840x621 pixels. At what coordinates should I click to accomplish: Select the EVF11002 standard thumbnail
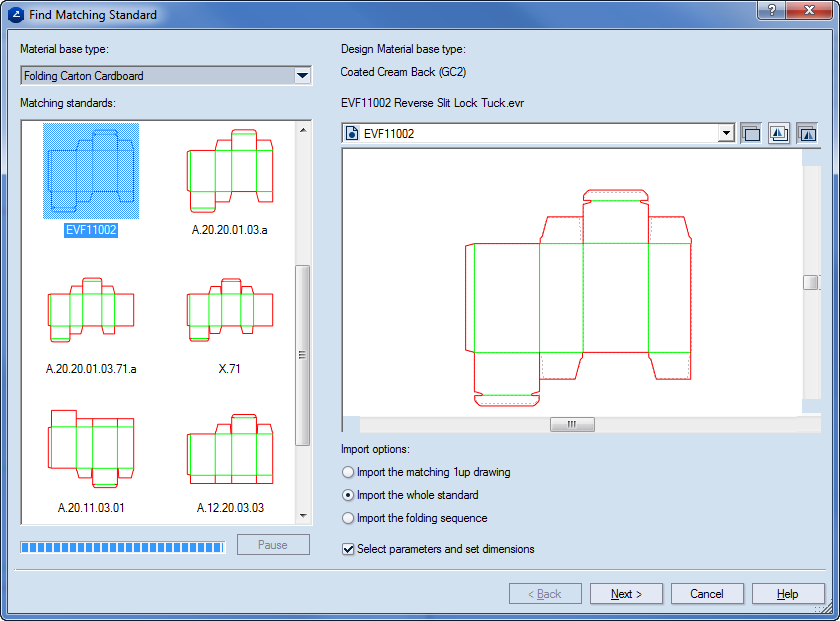pyautogui.click(x=91, y=171)
